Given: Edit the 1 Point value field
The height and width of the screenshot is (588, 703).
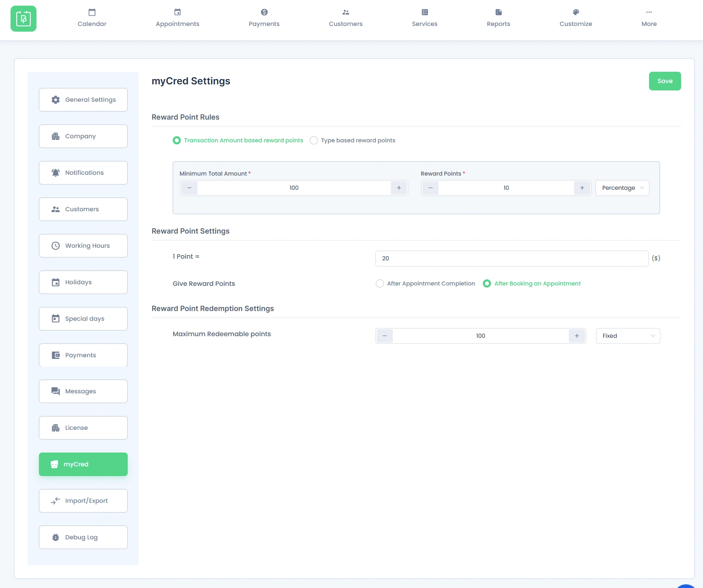Looking at the screenshot, I should [511, 258].
